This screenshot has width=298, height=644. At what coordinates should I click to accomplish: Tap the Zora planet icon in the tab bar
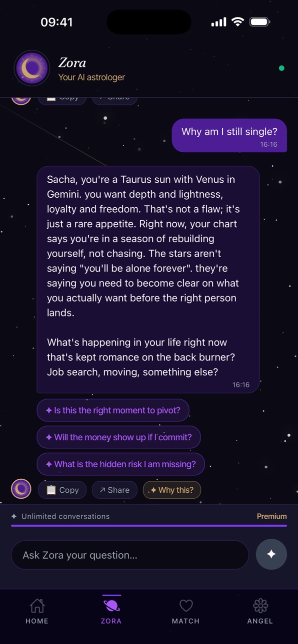(111, 606)
